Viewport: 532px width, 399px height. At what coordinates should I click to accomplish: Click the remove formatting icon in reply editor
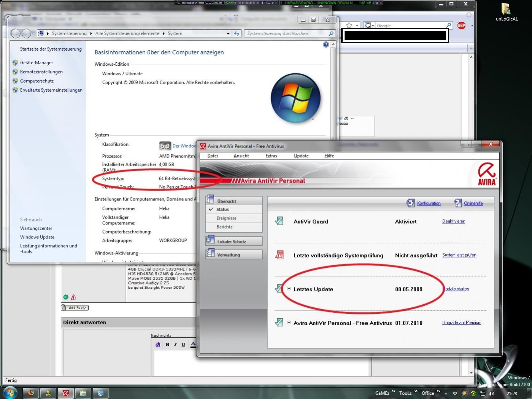[x=158, y=345]
